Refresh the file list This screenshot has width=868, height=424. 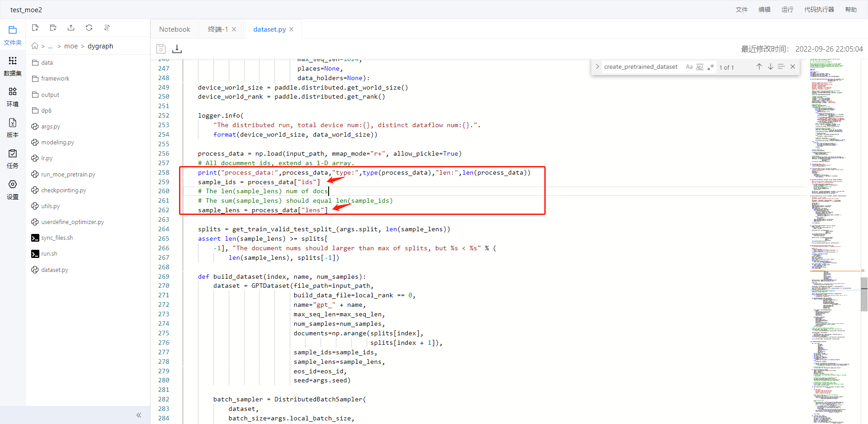(x=89, y=27)
